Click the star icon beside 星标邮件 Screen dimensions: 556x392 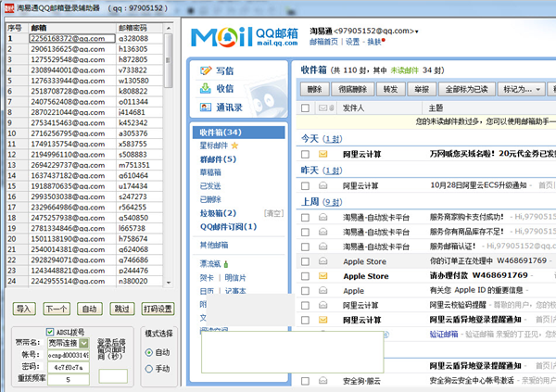click(234, 145)
